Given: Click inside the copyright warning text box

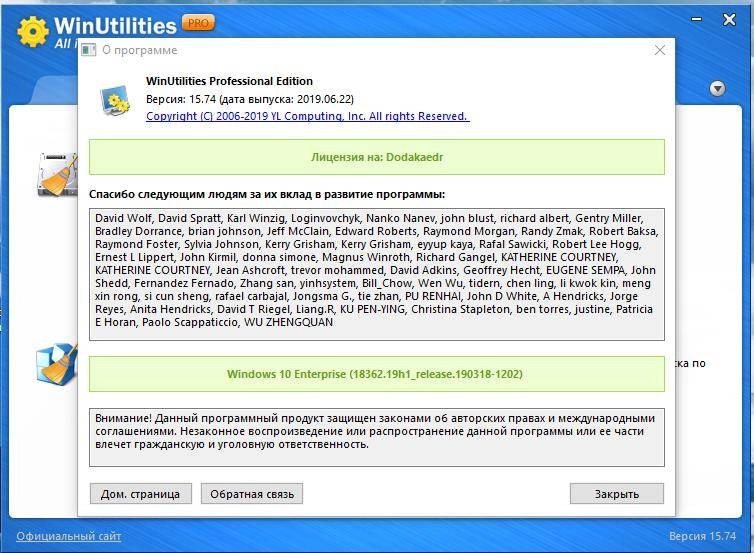Looking at the screenshot, I should 377,438.
